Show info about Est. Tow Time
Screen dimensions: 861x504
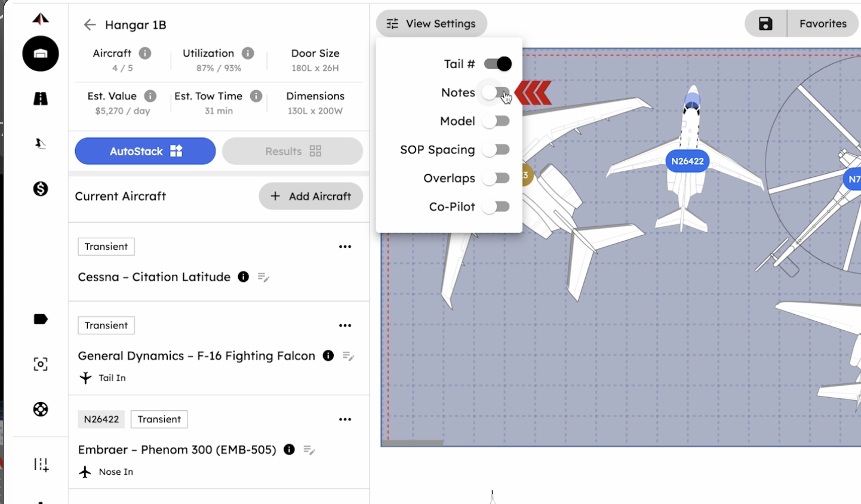(x=256, y=96)
